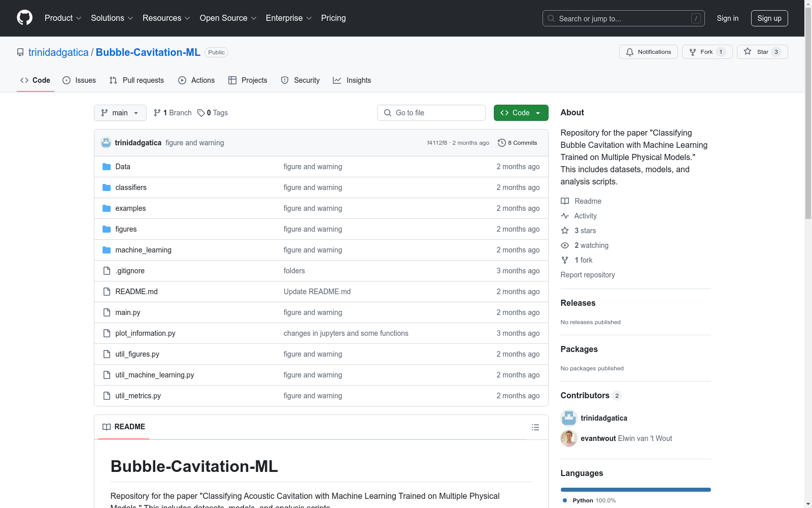
Task: Click the plot_information.py file icon
Action: click(x=107, y=333)
